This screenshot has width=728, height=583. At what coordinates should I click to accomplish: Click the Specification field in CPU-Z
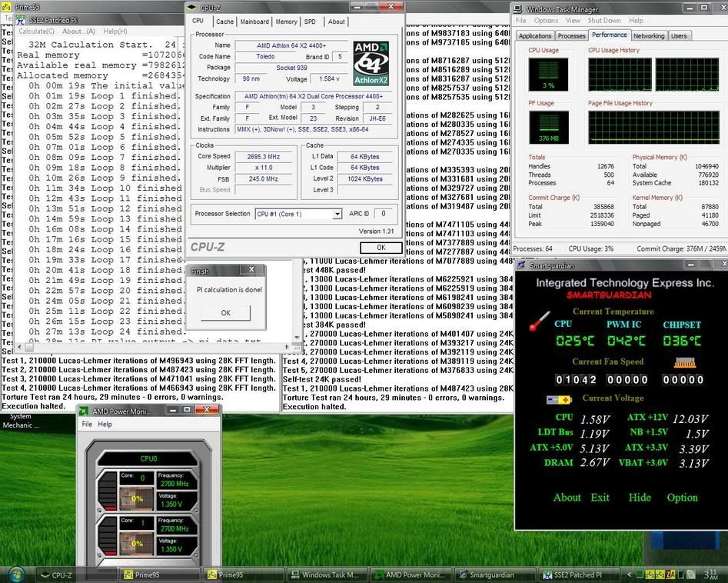(314, 96)
